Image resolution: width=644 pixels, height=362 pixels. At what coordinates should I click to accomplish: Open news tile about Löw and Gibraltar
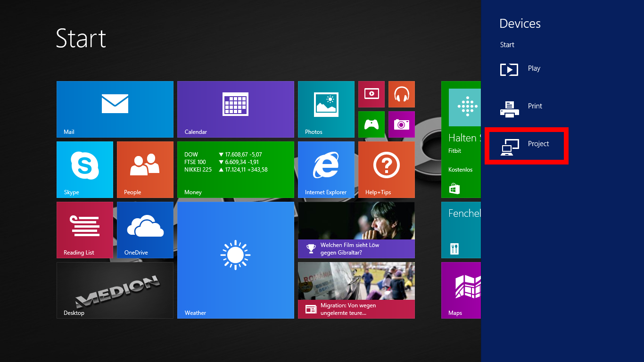click(x=356, y=230)
